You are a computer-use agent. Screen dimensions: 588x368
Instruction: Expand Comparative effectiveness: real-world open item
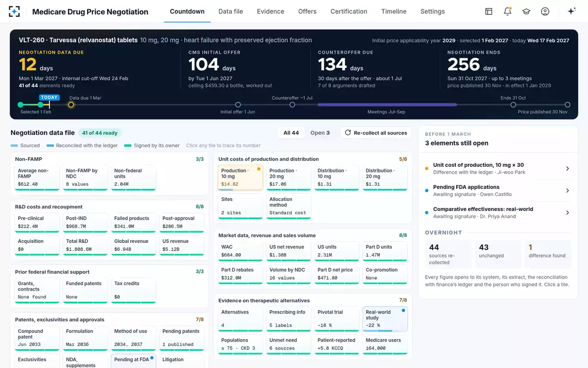coord(498,212)
